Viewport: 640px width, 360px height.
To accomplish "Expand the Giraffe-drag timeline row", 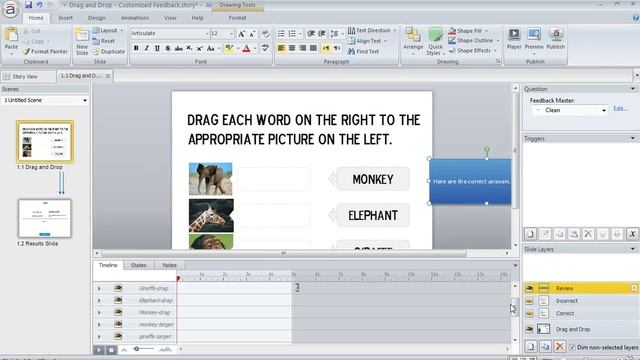I will [99, 289].
